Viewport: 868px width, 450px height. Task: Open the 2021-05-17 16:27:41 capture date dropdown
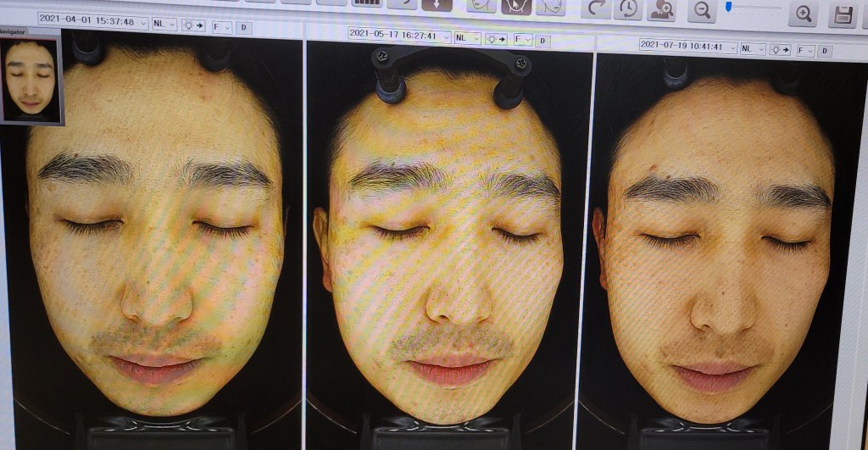(x=399, y=35)
